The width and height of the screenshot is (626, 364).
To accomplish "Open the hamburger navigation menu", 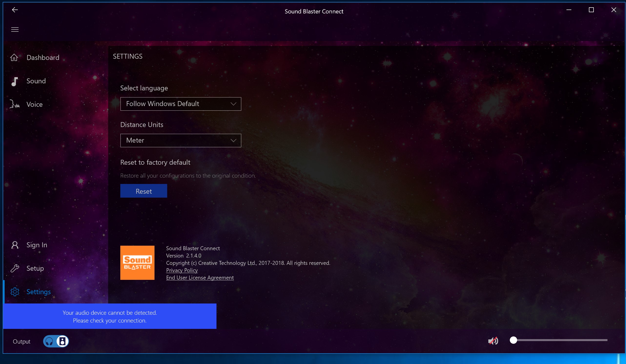I will 15,30.
